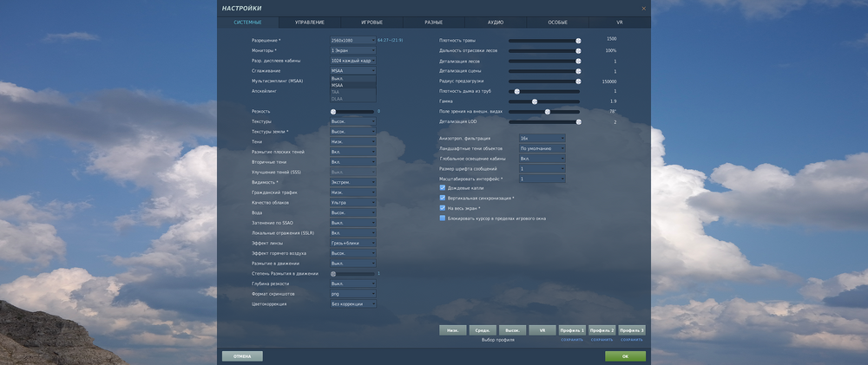The height and width of the screenshot is (365, 868).
Task: Click the Гамма slider handle
Action: coord(535,101)
